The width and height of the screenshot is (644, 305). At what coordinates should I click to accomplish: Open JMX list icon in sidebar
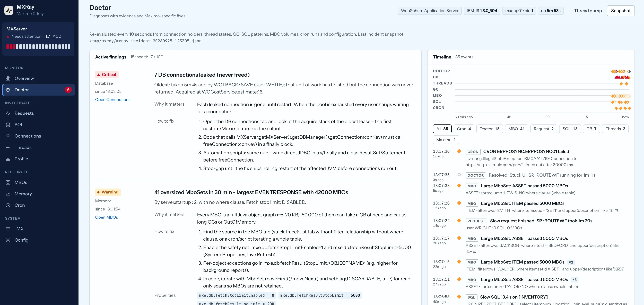pyautogui.click(x=8, y=229)
